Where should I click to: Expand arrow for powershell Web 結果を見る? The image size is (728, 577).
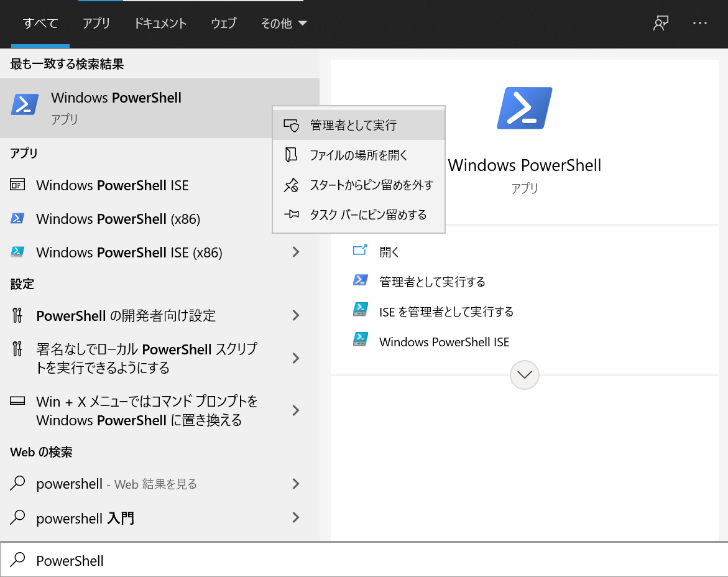point(296,484)
